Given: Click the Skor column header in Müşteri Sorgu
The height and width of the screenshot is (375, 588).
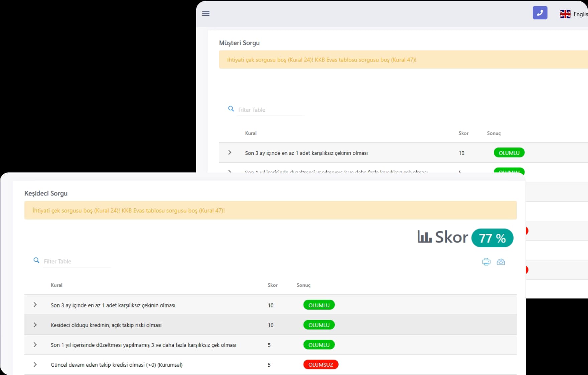Looking at the screenshot, I should click(463, 133).
